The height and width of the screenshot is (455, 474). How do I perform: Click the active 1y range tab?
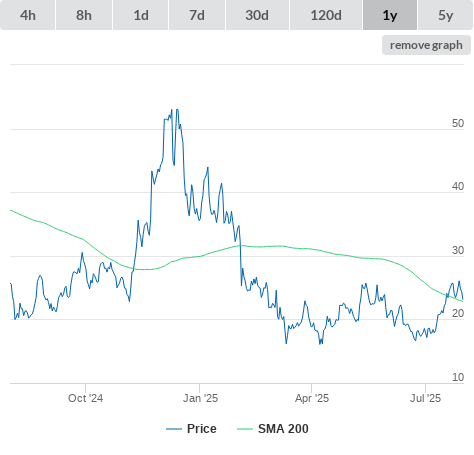390,15
